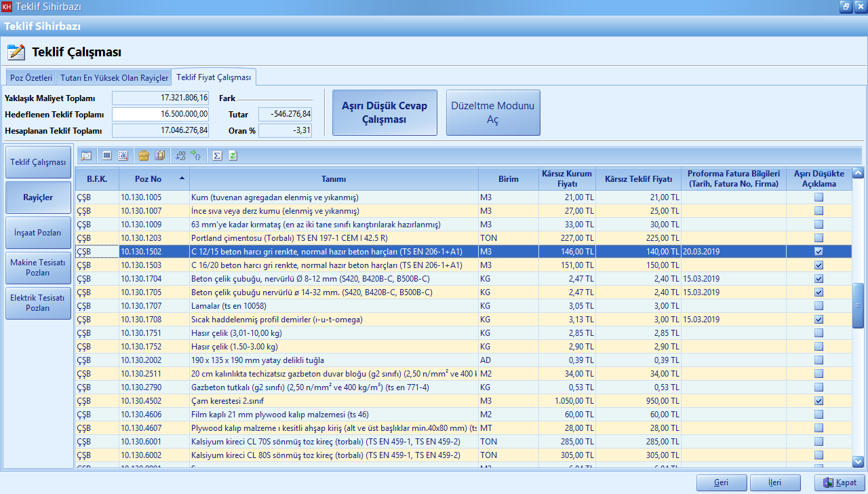
Task: Check the explanation box for Lamalar row 10.130.1707
Action: [x=818, y=306]
